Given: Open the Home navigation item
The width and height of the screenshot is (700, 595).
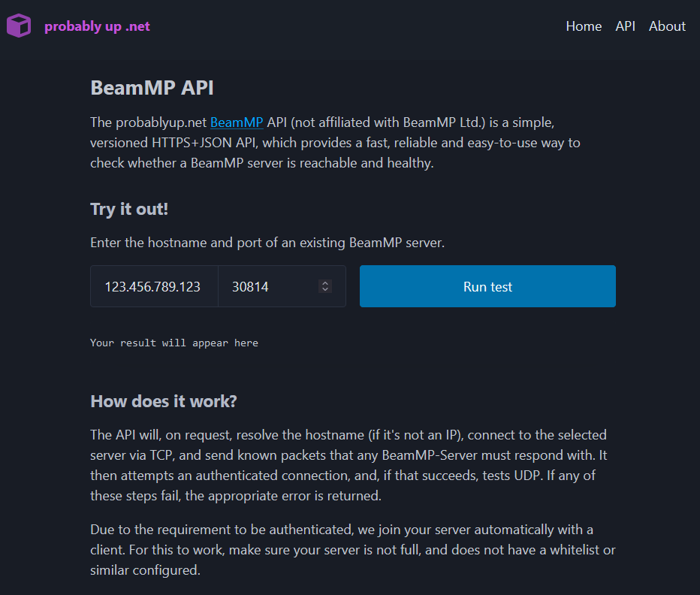Looking at the screenshot, I should click(584, 26).
